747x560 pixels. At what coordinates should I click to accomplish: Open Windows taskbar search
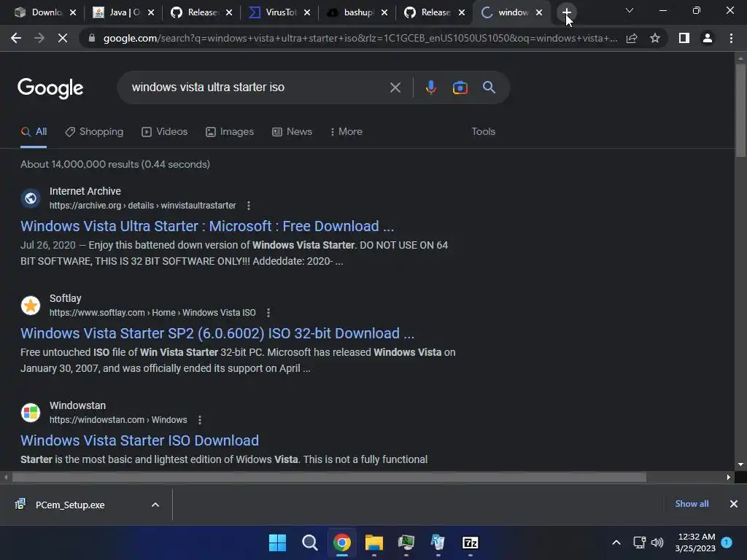[309, 542]
